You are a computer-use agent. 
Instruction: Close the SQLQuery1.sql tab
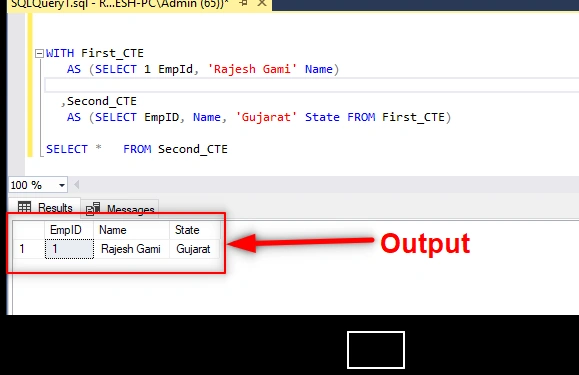pyautogui.click(x=262, y=3)
